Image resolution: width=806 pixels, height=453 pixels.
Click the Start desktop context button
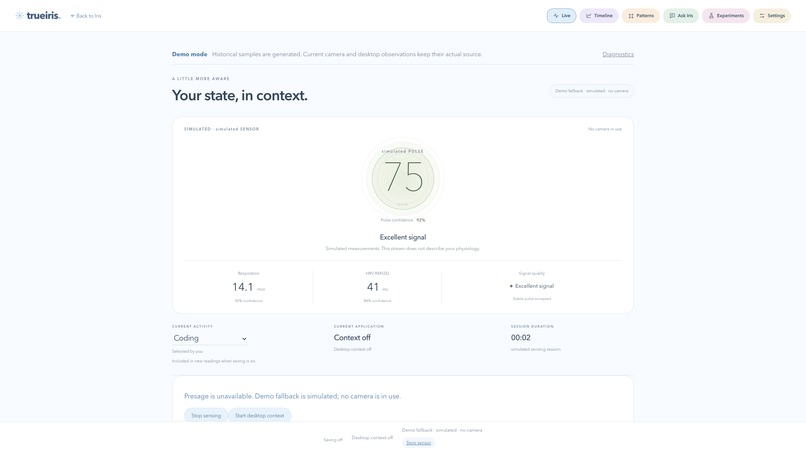260,415
